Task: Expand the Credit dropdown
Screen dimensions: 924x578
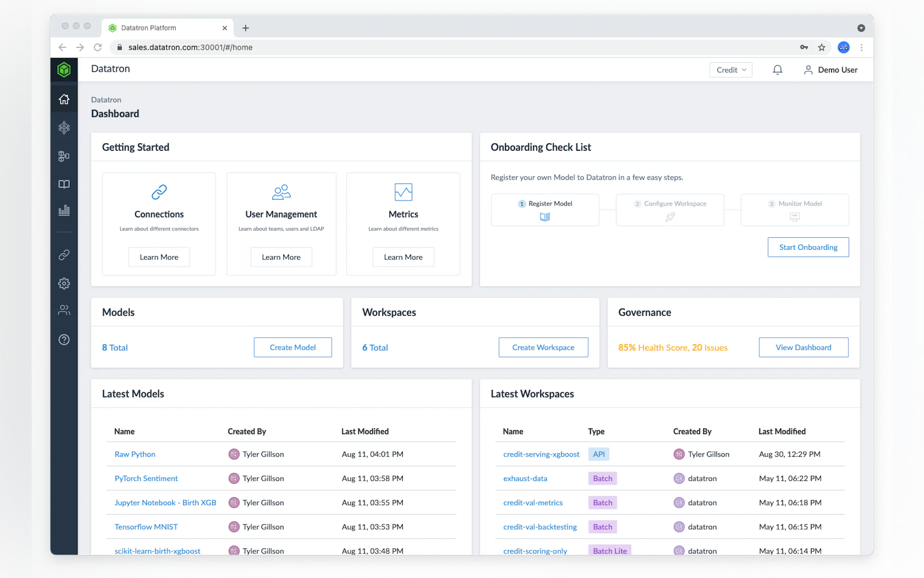Action: (730, 70)
